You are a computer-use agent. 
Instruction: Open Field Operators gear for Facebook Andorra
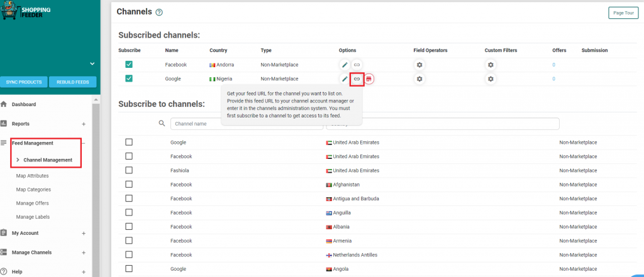point(419,65)
